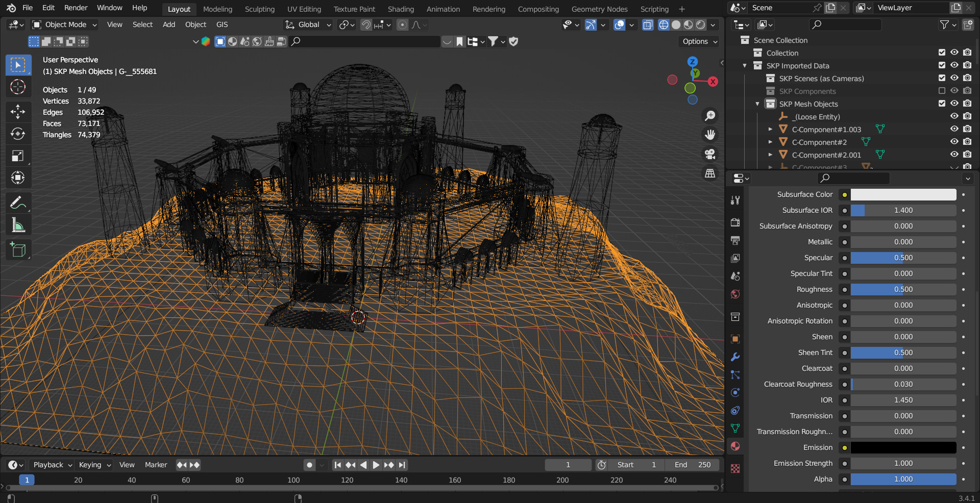
Task: Open the Render properties tab
Action: 735,222
